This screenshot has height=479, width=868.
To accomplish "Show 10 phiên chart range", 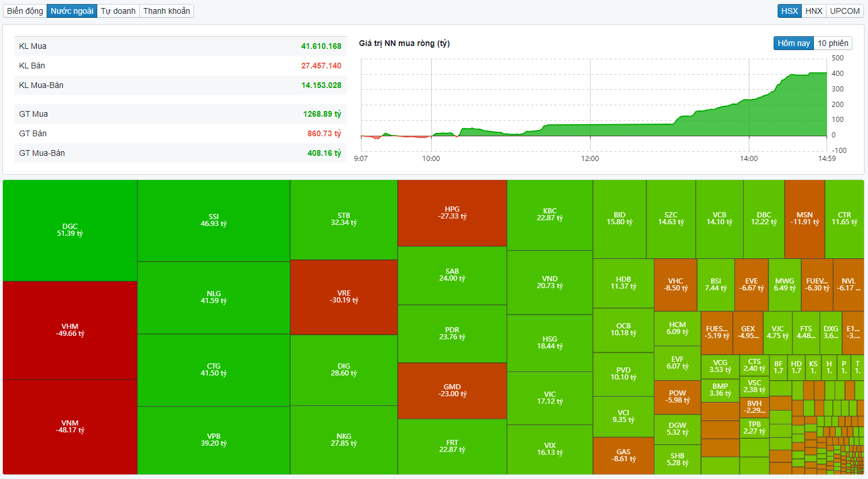I will 833,43.
